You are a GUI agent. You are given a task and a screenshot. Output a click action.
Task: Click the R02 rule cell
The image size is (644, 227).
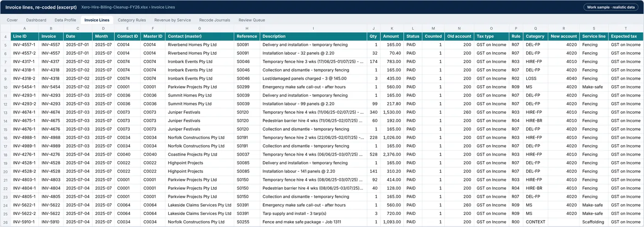tap(516, 79)
